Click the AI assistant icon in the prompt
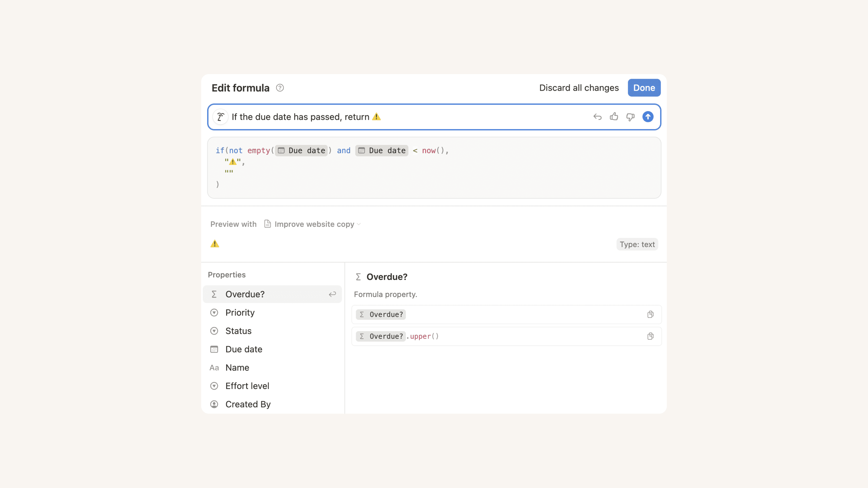868x488 pixels. tap(221, 117)
